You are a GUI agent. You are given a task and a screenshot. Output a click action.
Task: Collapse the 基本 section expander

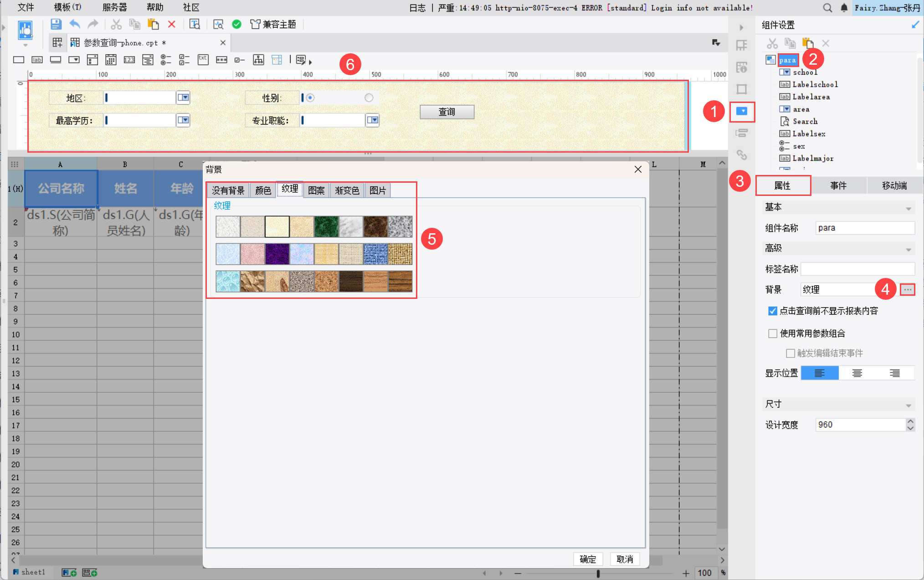pyautogui.click(x=908, y=208)
